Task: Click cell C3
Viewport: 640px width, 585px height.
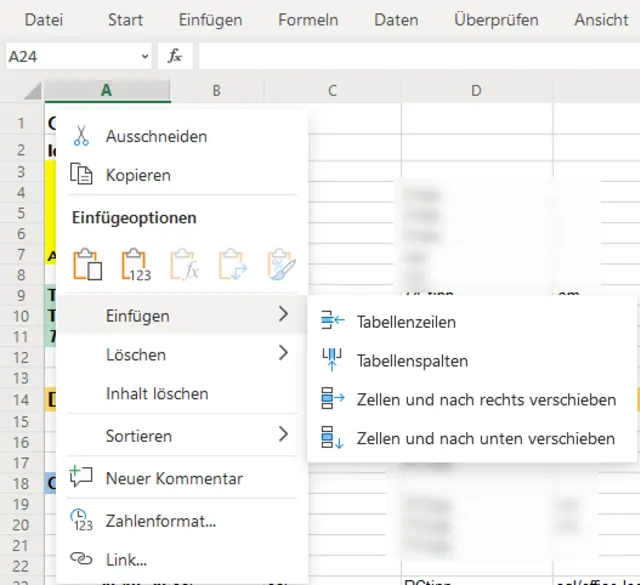Action: [x=355, y=171]
